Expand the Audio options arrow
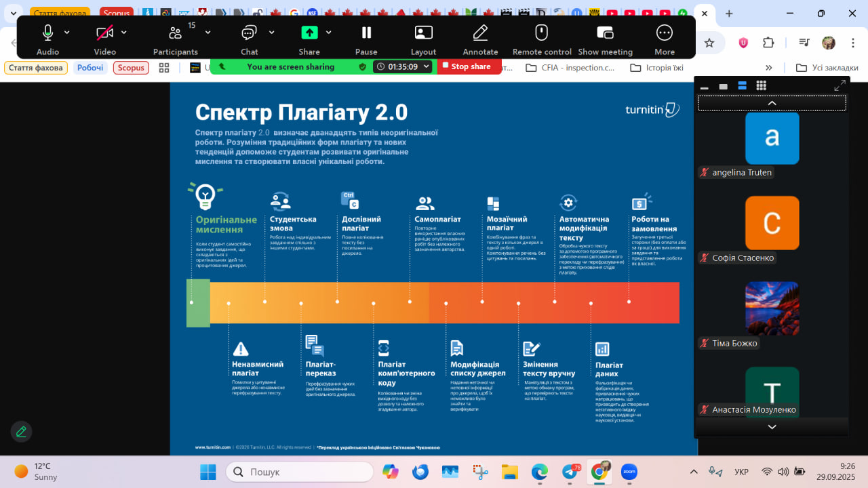Viewport: 868px width, 488px height. (66, 33)
